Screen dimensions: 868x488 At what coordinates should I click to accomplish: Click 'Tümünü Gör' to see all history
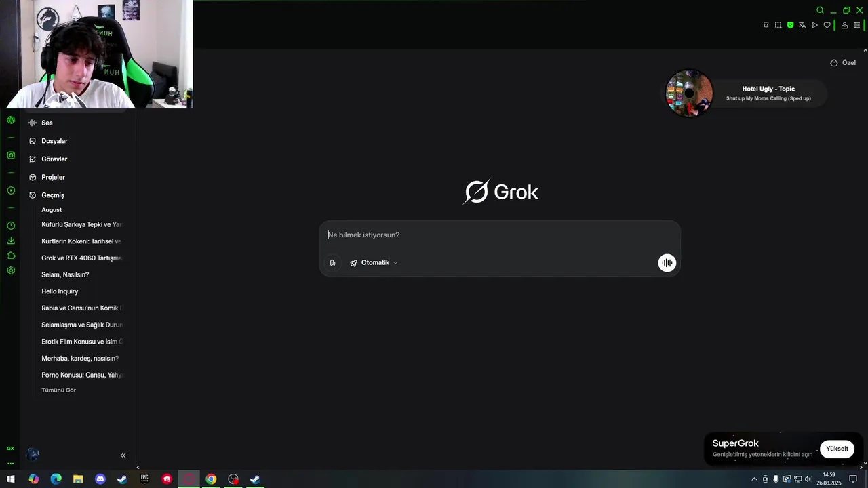point(58,390)
